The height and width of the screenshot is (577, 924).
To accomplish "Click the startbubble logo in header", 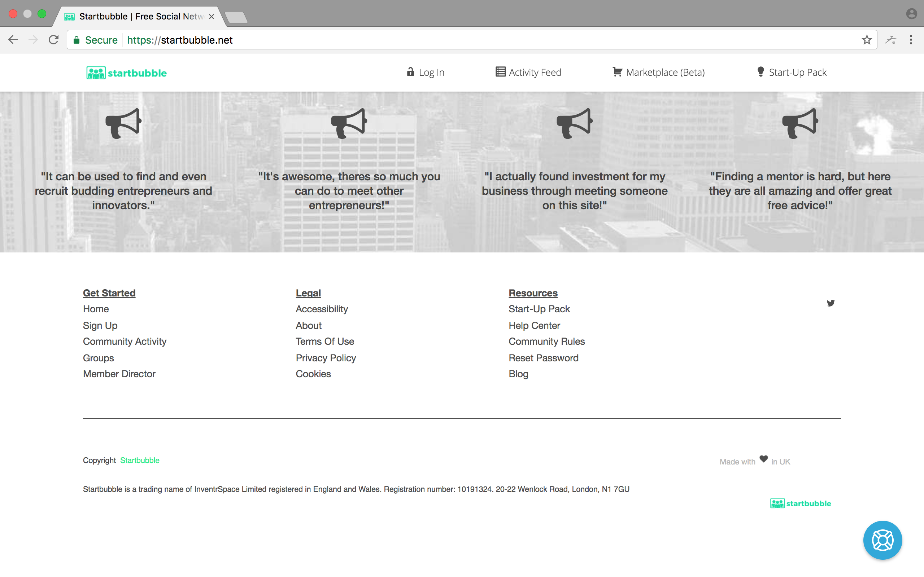I will pos(126,73).
